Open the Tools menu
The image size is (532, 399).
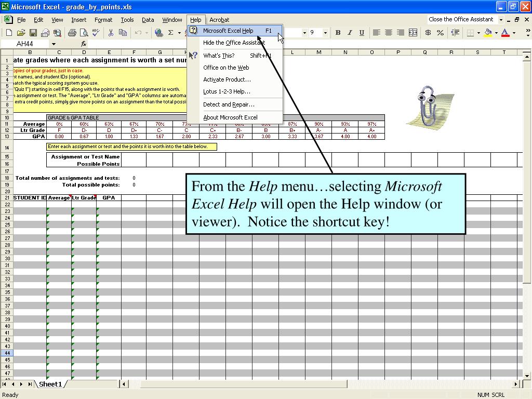point(127,20)
